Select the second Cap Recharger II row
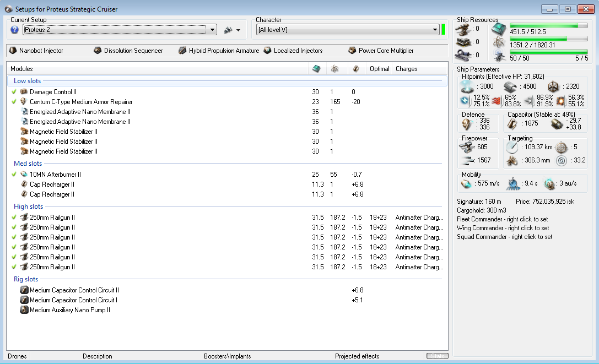599x364 pixels. [x=227, y=194]
